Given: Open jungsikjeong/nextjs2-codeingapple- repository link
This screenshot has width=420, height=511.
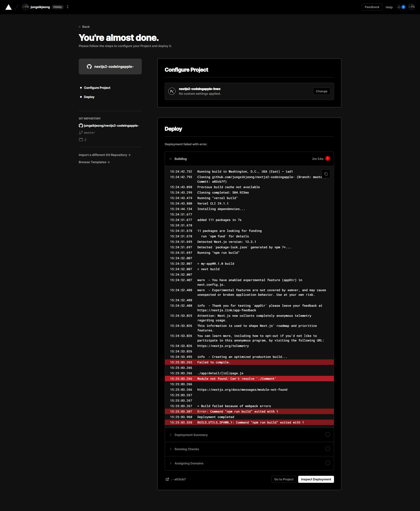Looking at the screenshot, I should click(111, 126).
